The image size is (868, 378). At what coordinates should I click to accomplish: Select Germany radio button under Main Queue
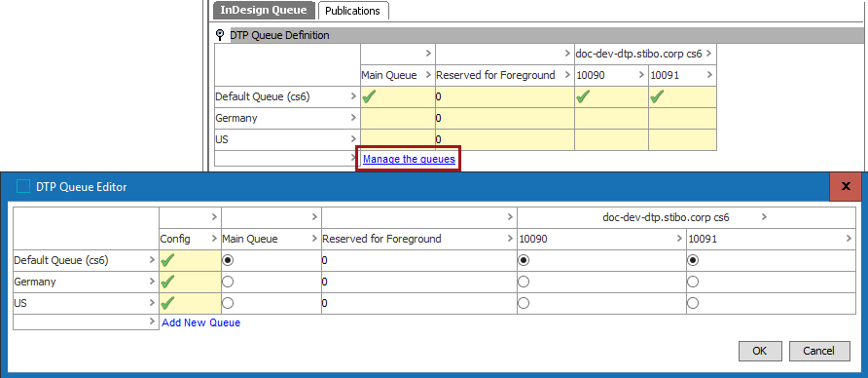228,283
